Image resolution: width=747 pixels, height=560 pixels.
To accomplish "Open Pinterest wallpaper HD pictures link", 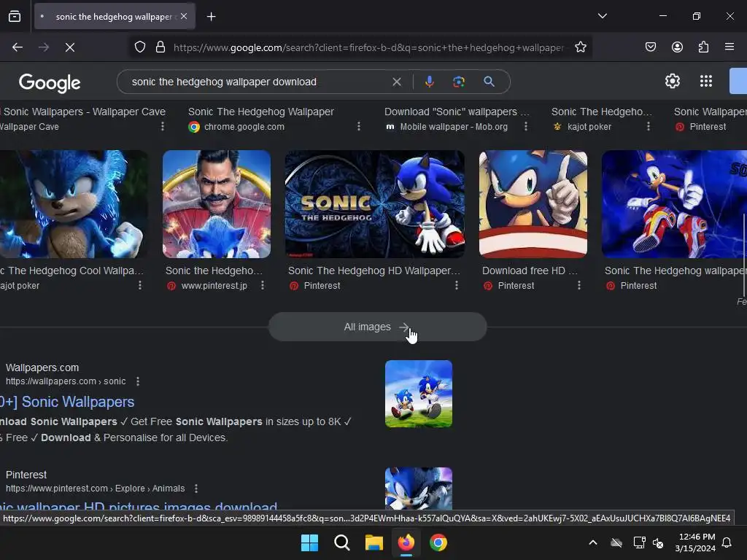I will pos(139,506).
